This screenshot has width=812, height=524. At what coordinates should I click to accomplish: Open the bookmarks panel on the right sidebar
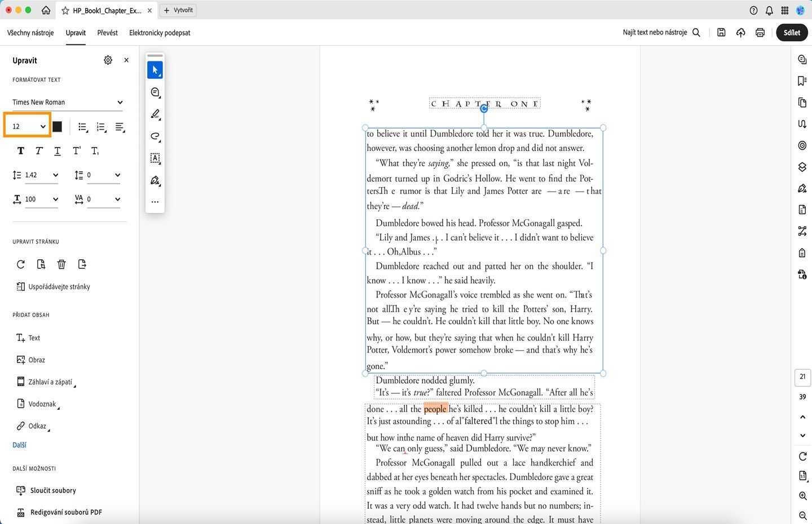coord(802,81)
